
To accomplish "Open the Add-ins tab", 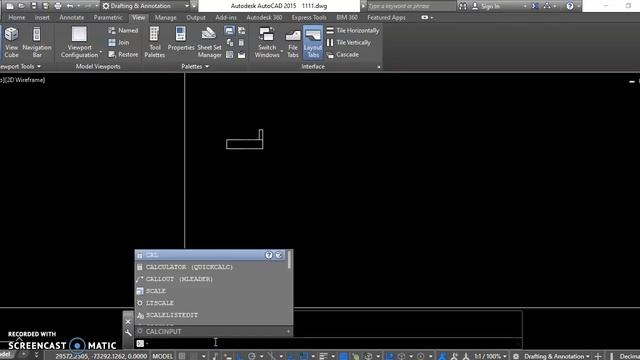I will coord(226,18).
